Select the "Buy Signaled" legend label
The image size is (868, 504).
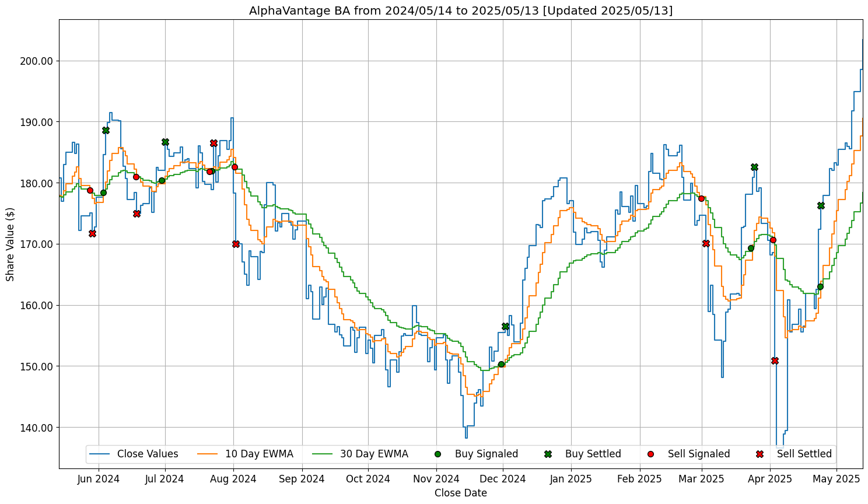(487, 454)
